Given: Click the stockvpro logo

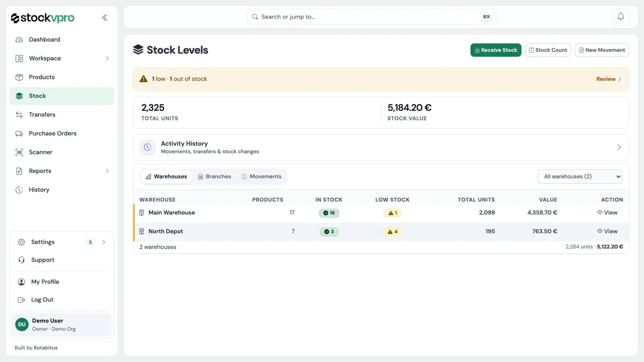Looking at the screenshot, I should pyautogui.click(x=43, y=18).
